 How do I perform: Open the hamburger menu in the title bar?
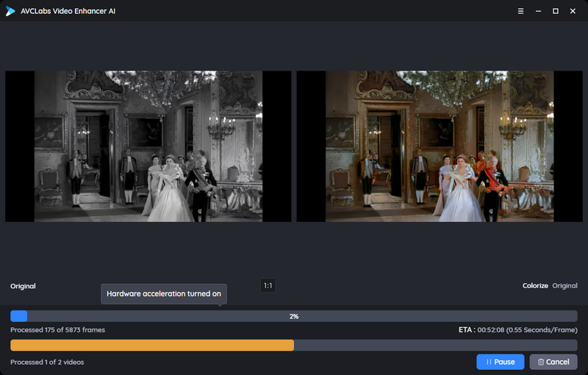(x=520, y=11)
